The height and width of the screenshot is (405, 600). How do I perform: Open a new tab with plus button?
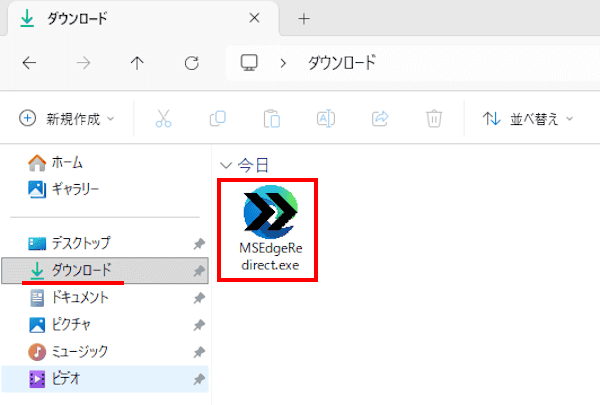pos(304,18)
